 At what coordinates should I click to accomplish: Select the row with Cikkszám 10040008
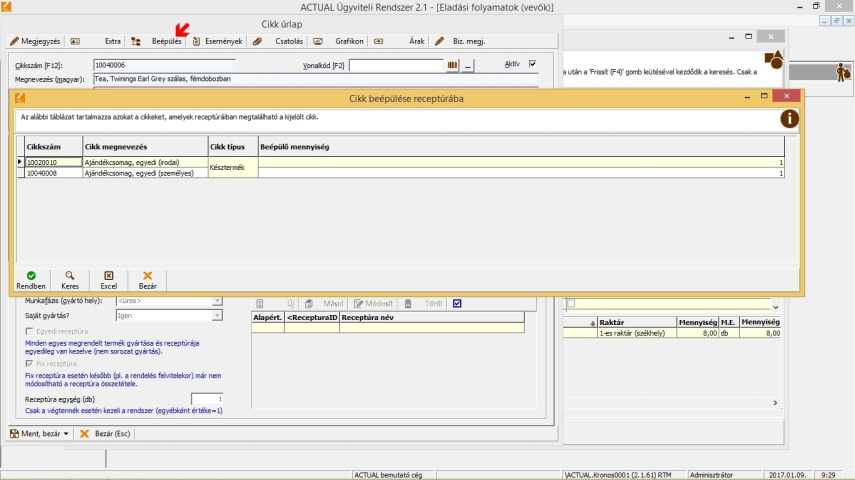tap(42, 173)
